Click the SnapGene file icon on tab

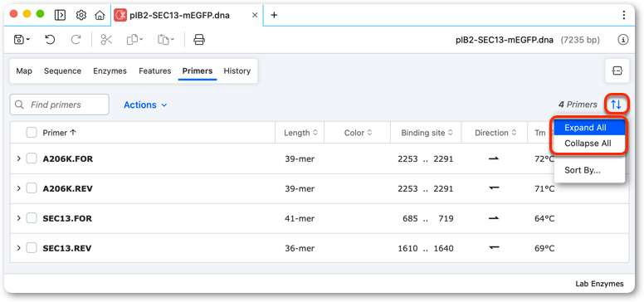[120, 15]
